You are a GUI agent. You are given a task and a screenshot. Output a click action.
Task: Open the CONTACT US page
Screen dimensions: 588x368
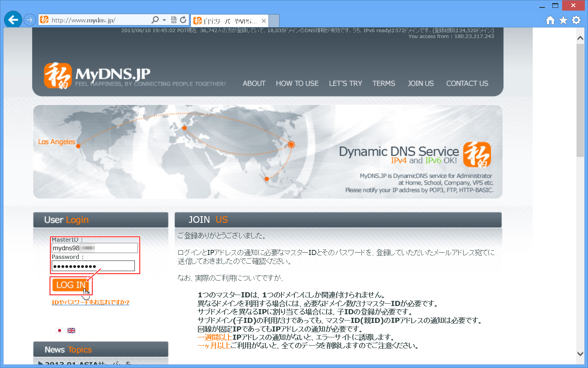click(467, 84)
